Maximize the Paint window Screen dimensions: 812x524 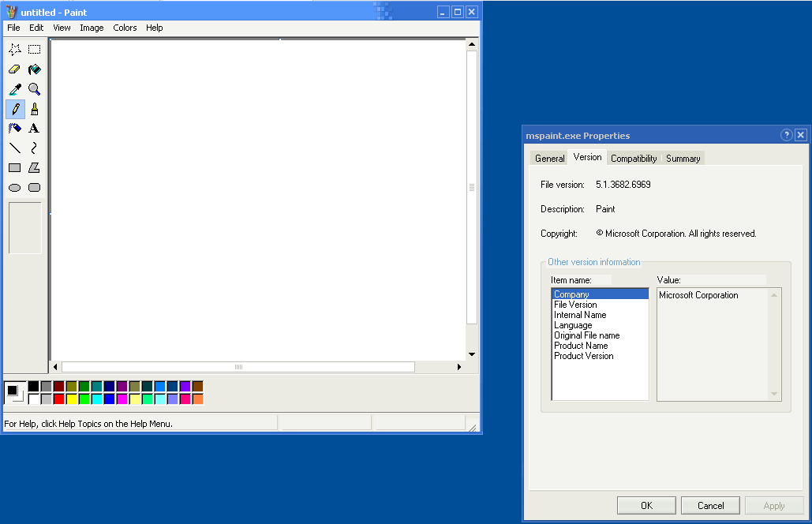coord(457,12)
